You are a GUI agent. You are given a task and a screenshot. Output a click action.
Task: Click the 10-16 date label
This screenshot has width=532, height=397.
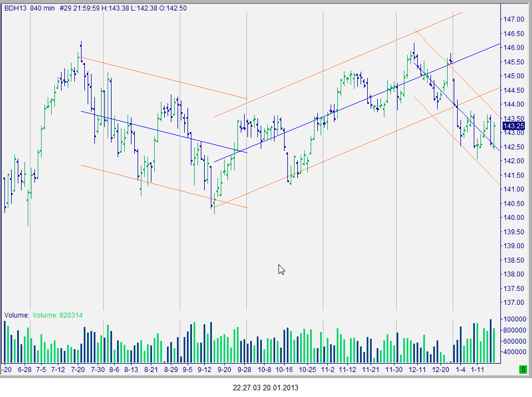pyautogui.click(x=284, y=369)
